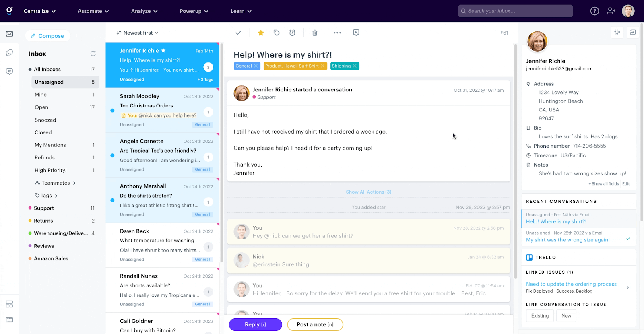The width and height of the screenshot is (644, 334).
Task: Click the conversation pane vertical scrollbar
Action: 515,161
